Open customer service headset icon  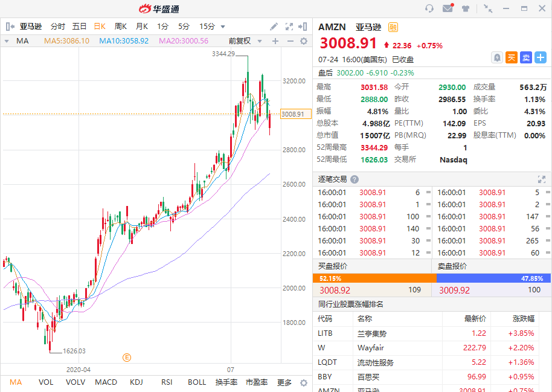pos(429,8)
